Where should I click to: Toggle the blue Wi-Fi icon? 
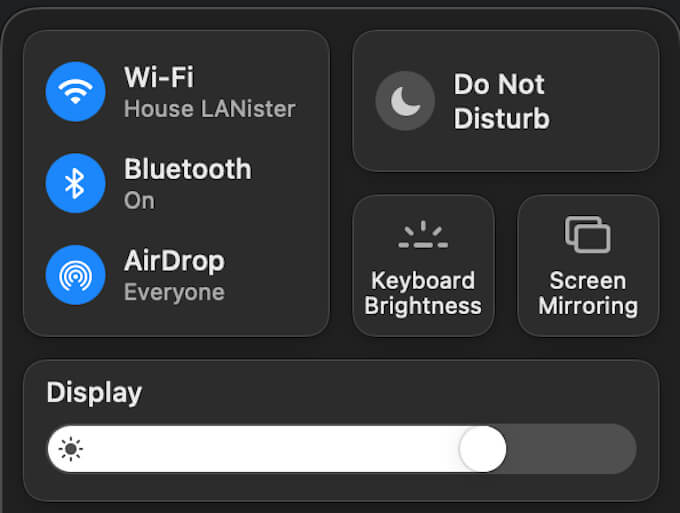coord(76,92)
